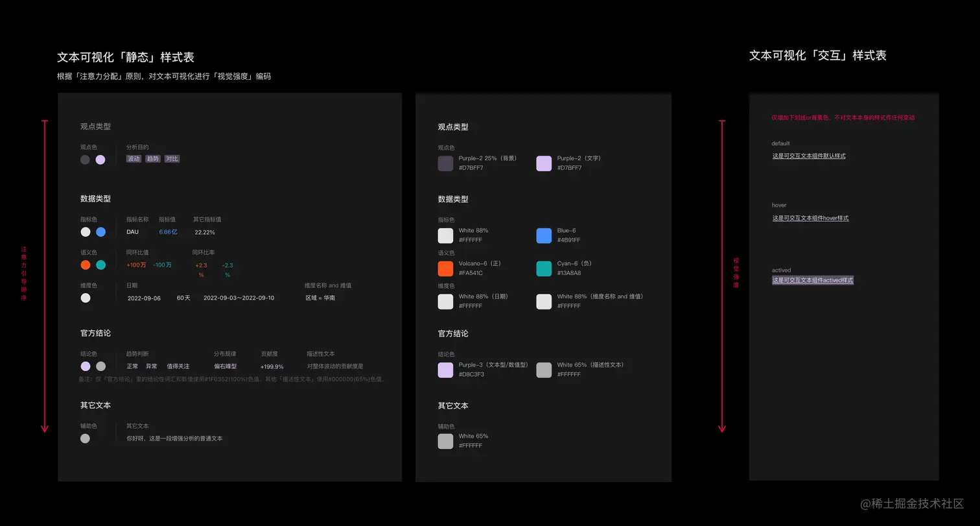Select the Blue-6 square swatch

tap(544, 235)
